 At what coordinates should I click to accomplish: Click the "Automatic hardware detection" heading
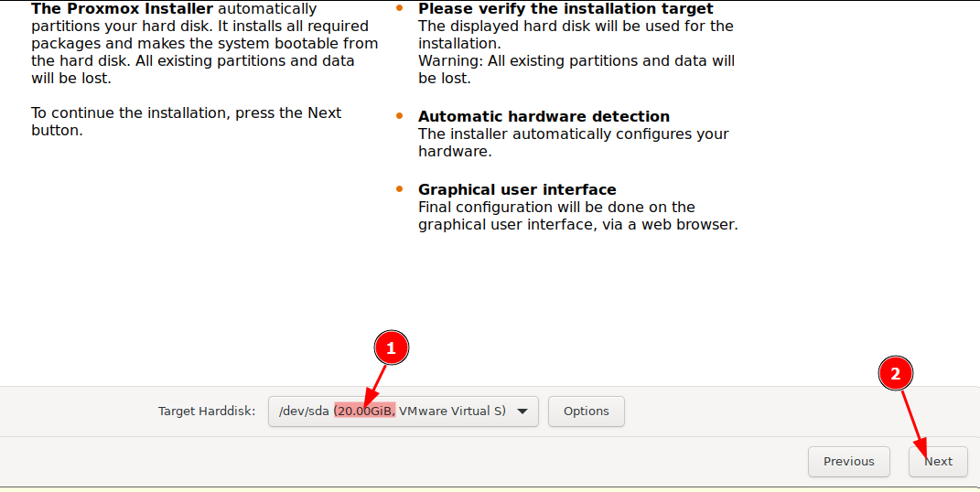[x=544, y=116]
